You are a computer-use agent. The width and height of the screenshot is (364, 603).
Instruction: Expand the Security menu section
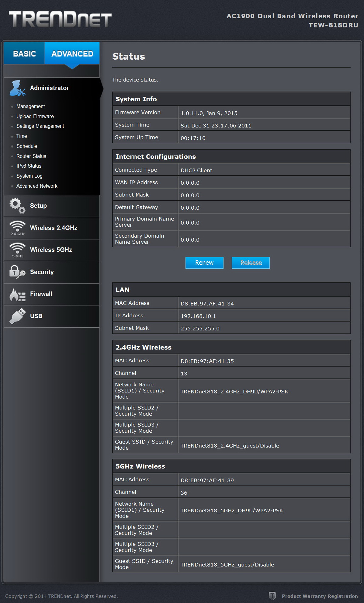click(x=51, y=272)
